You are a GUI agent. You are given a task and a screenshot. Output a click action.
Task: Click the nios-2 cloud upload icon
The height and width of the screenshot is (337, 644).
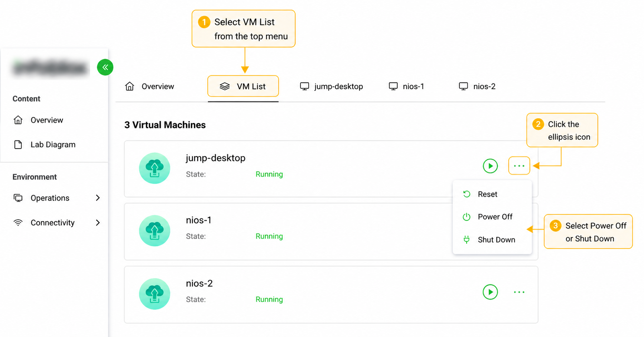pos(155,294)
